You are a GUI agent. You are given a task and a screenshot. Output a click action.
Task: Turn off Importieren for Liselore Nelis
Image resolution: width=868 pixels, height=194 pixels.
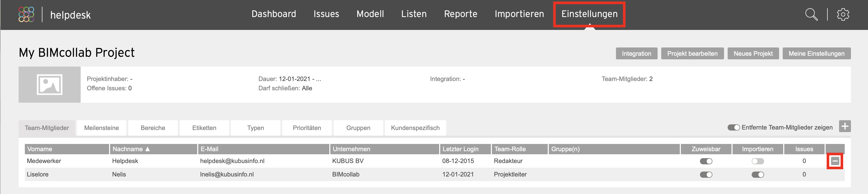[x=757, y=174]
